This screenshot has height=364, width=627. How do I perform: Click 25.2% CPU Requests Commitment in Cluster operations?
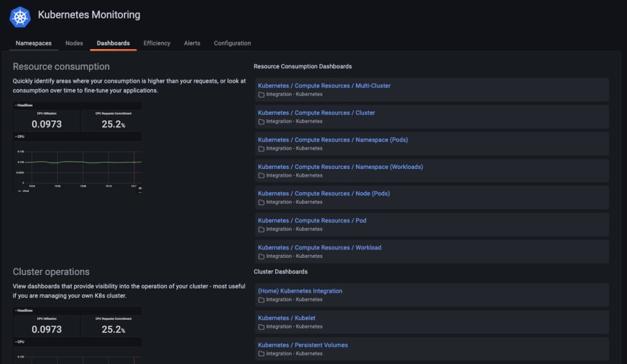click(x=113, y=329)
